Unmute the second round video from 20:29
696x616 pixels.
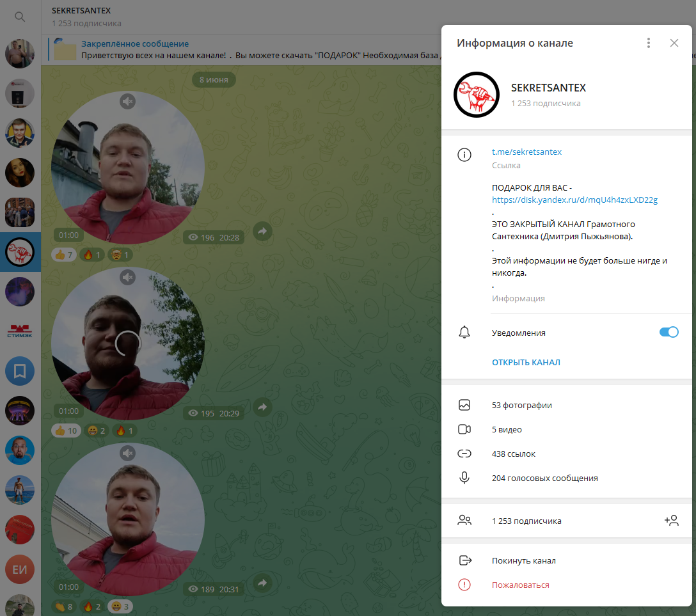click(127, 278)
